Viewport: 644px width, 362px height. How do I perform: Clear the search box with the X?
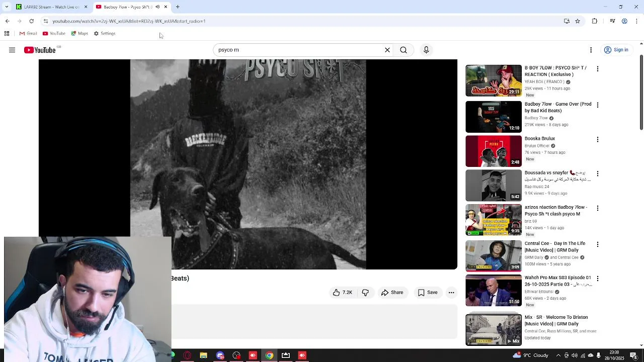pyautogui.click(x=387, y=50)
